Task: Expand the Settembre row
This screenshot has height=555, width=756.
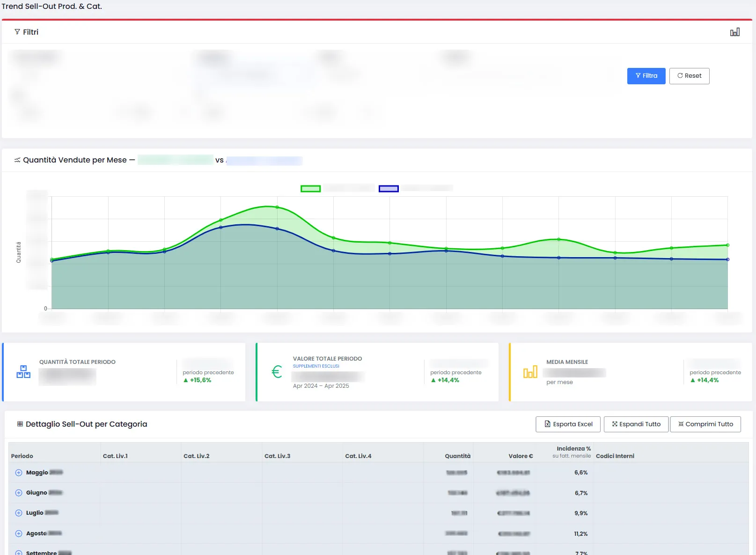Action: 19,553
